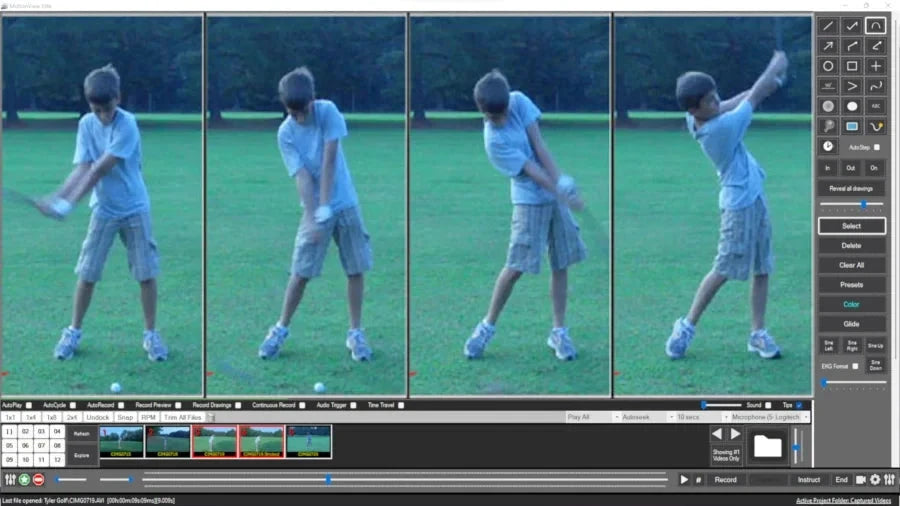Image resolution: width=900 pixels, height=506 pixels.
Task: Enable the AutoPlay checkbox
Action: pos(29,405)
